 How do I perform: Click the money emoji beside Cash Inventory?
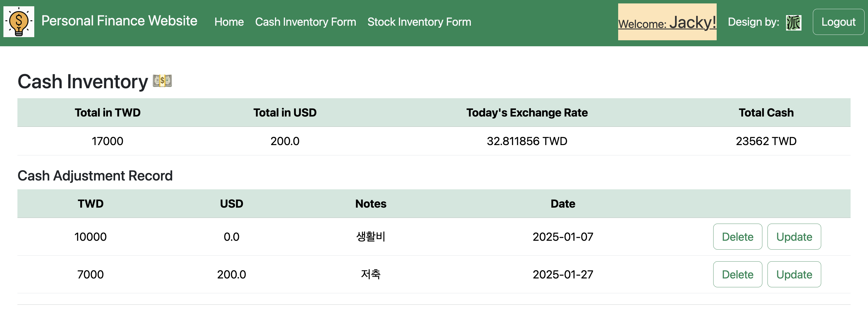point(162,81)
